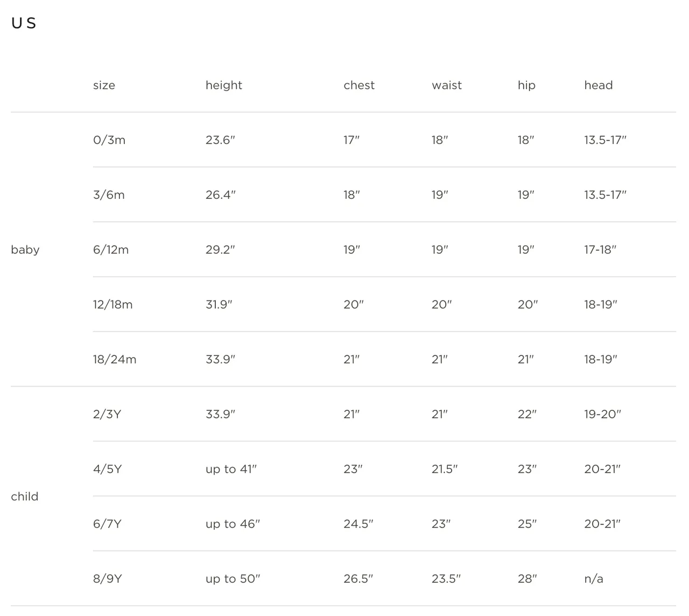Click the 3/6m size row label
689x616 pixels.
click(109, 195)
